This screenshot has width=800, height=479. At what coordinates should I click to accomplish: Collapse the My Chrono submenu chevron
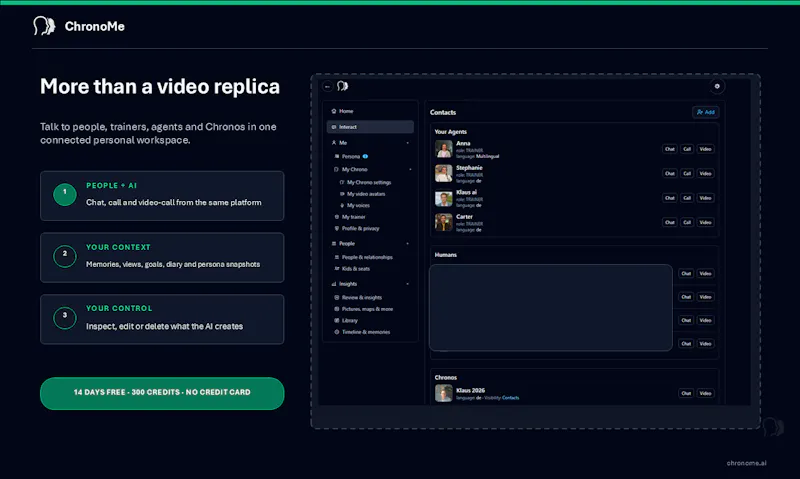(410, 169)
